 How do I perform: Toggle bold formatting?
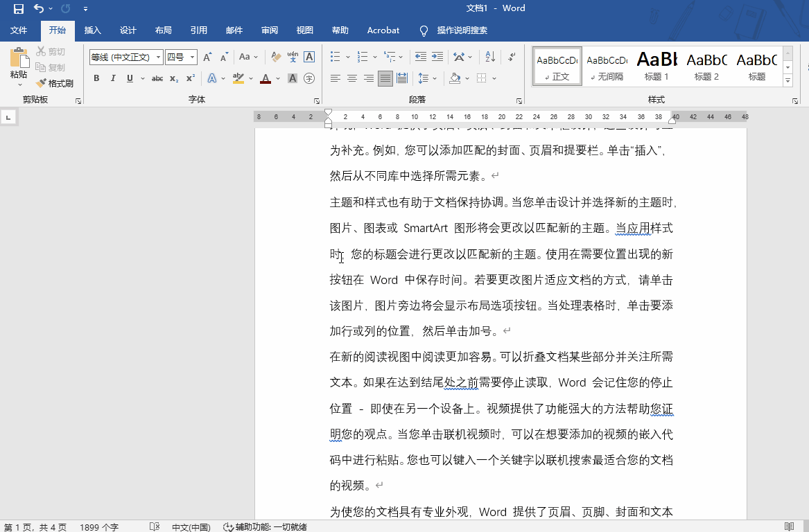(x=96, y=78)
